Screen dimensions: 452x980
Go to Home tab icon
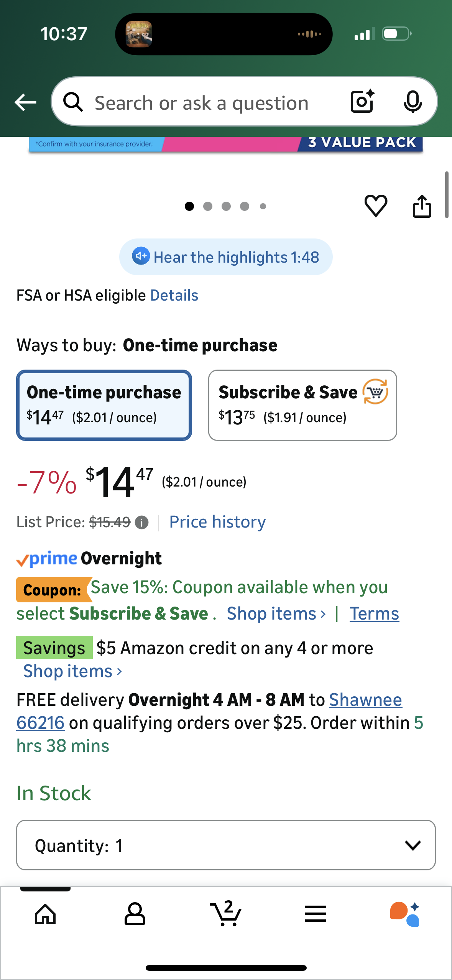coord(45,914)
